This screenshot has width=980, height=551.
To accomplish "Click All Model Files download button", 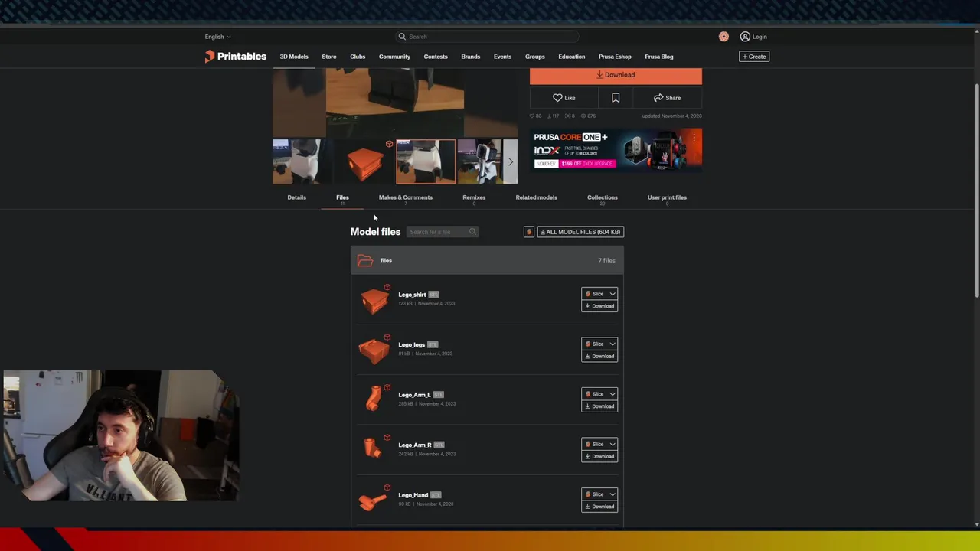I will (x=580, y=232).
